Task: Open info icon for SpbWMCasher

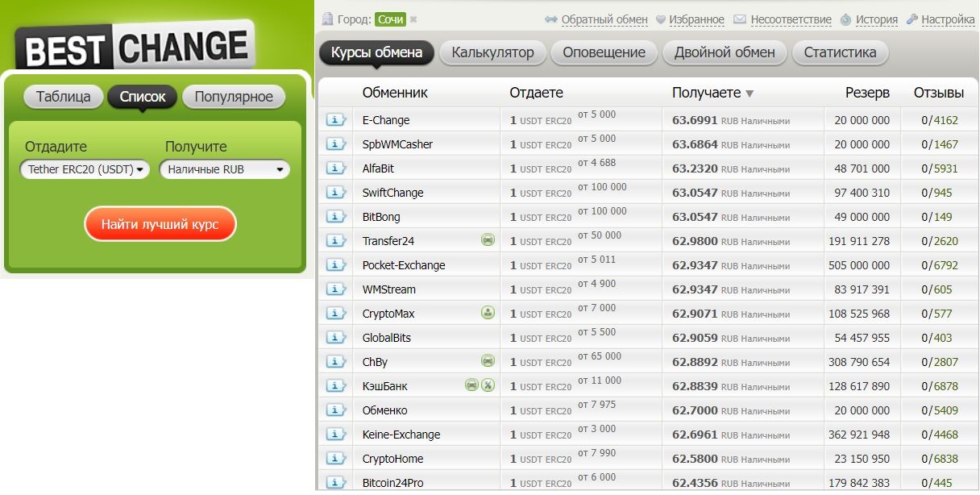Action: click(x=335, y=144)
